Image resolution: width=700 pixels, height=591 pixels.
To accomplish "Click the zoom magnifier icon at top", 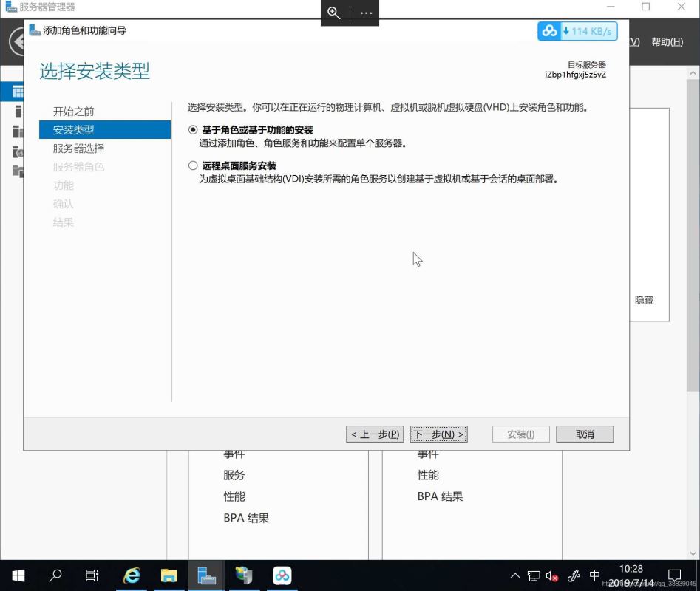I will point(334,13).
